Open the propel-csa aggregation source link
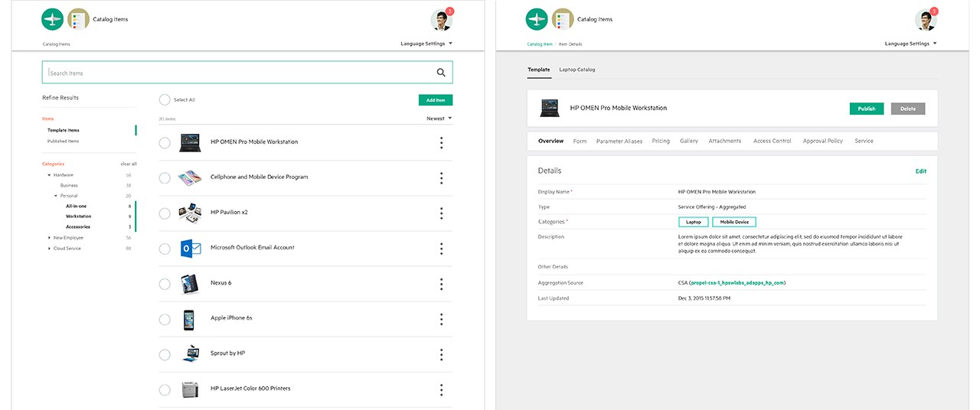This screenshot has width=980, height=410. 737,283
